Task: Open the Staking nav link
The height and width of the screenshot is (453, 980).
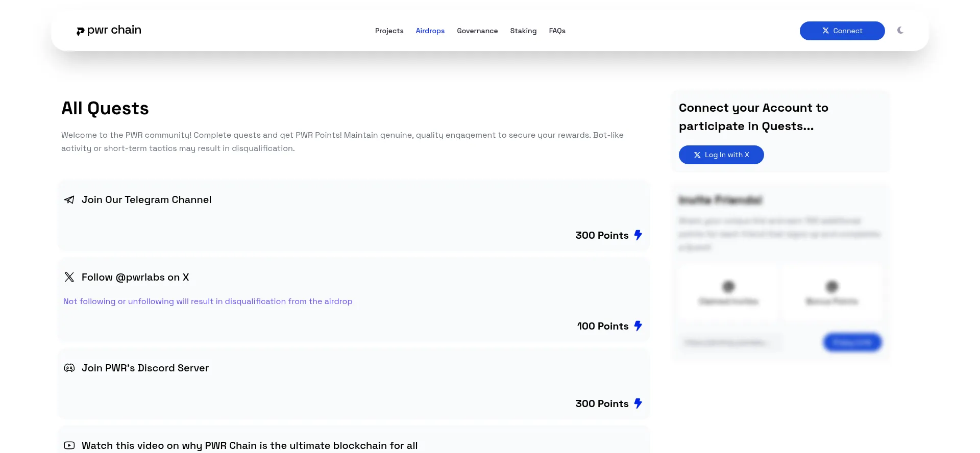Action: (x=523, y=31)
